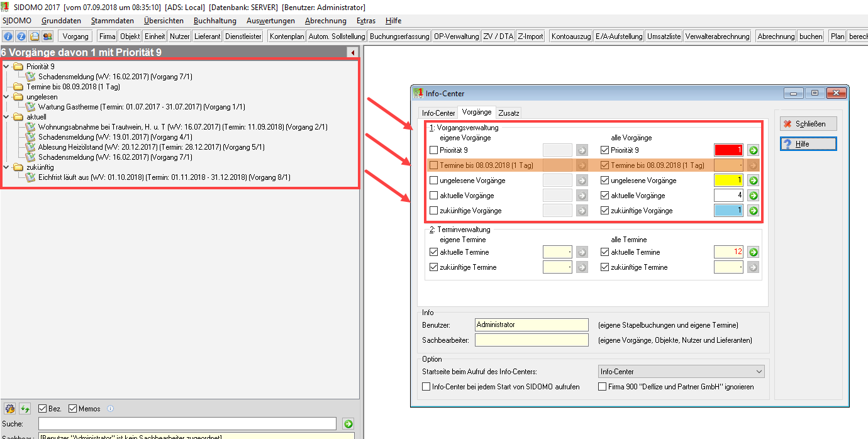The width and height of the screenshot is (868, 439).
Task: Click the zukünftig folder icon
Action: coord(18,168)
